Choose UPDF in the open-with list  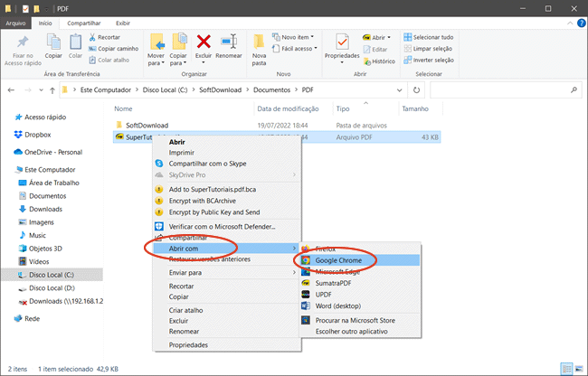point(326,295)
